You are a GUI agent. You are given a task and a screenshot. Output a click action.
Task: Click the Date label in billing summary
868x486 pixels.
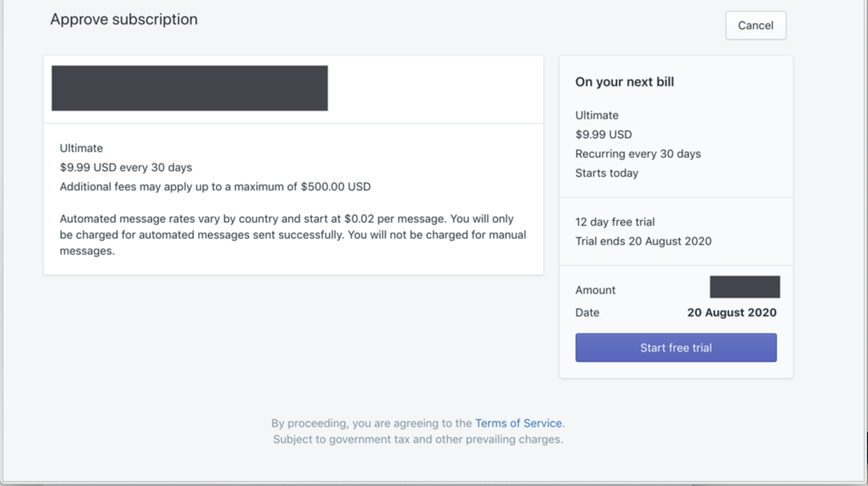pos(587,312)
